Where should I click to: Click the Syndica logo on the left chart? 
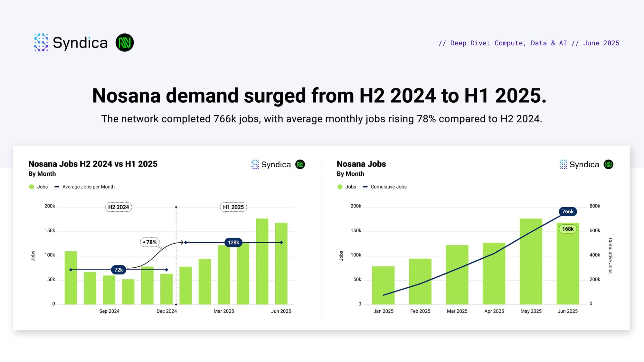coord(271,164)
